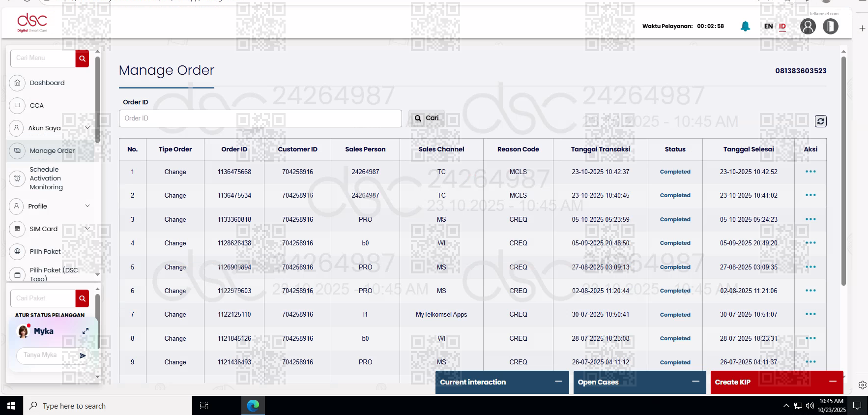
Task: Focus the Cari Menu search field
Action: tap(43, 59)
